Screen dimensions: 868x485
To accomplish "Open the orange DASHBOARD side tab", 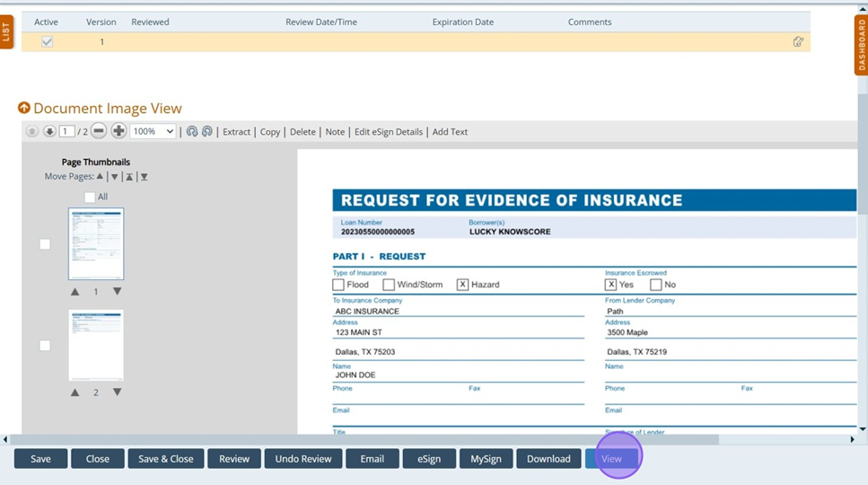I will coord(861,45).
